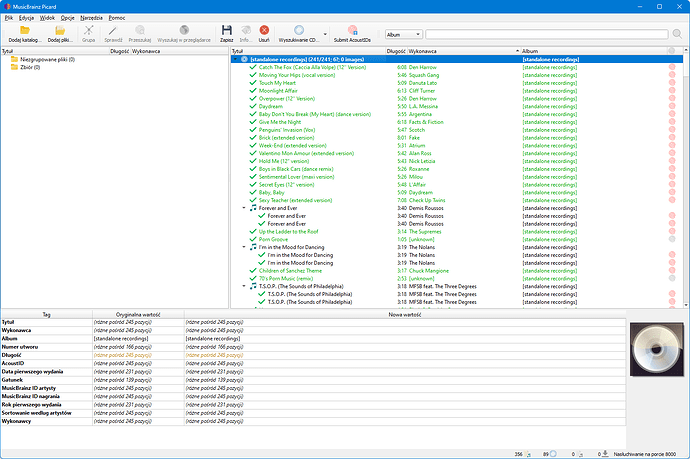Click the pending files icon in status bar
The height and width of the screenshot is (459, 690).
(x=580, y=454)
